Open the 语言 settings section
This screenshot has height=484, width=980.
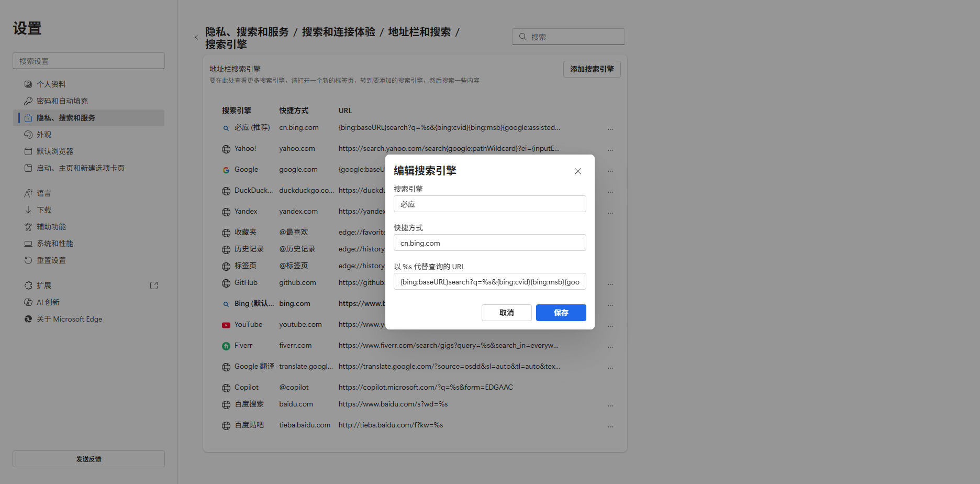pyautogui.click(x=44, y=193)
